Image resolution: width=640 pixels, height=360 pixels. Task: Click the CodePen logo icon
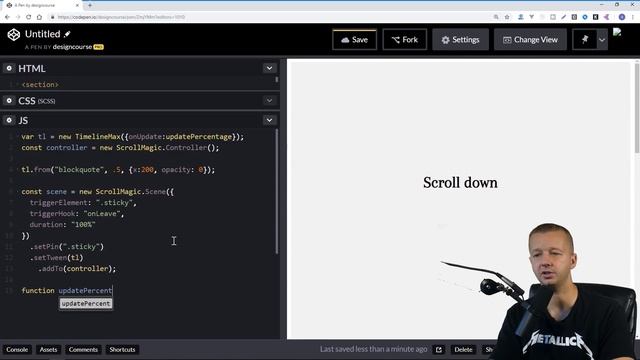tap(13, 35)
